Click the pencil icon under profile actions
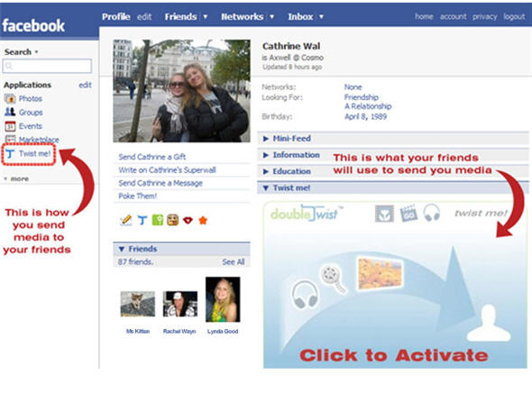Screen dimensions: 532x411 click(x=126, y=221)
